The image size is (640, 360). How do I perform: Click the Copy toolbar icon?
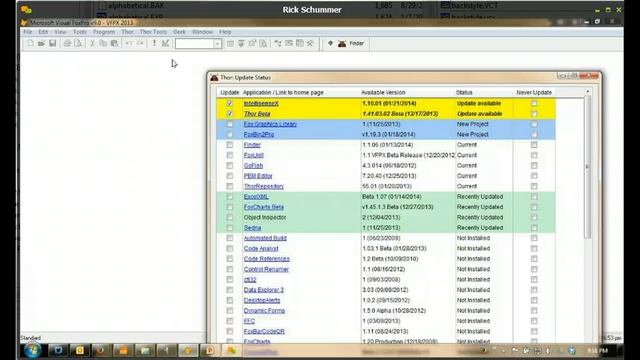[x=103, y=43]
